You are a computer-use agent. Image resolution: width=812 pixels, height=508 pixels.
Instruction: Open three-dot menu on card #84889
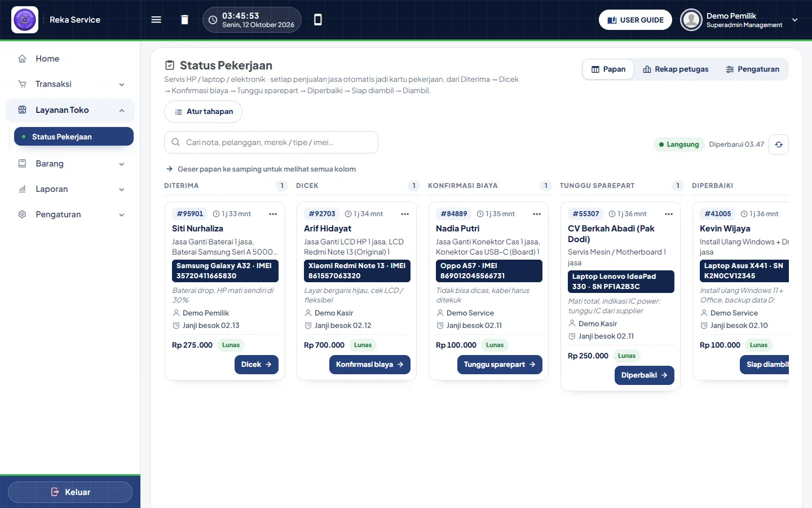coord(537,214)
